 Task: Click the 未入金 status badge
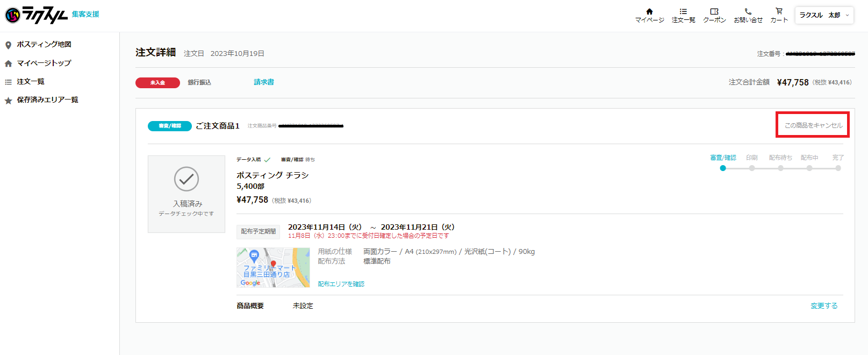tap(157, 83)
